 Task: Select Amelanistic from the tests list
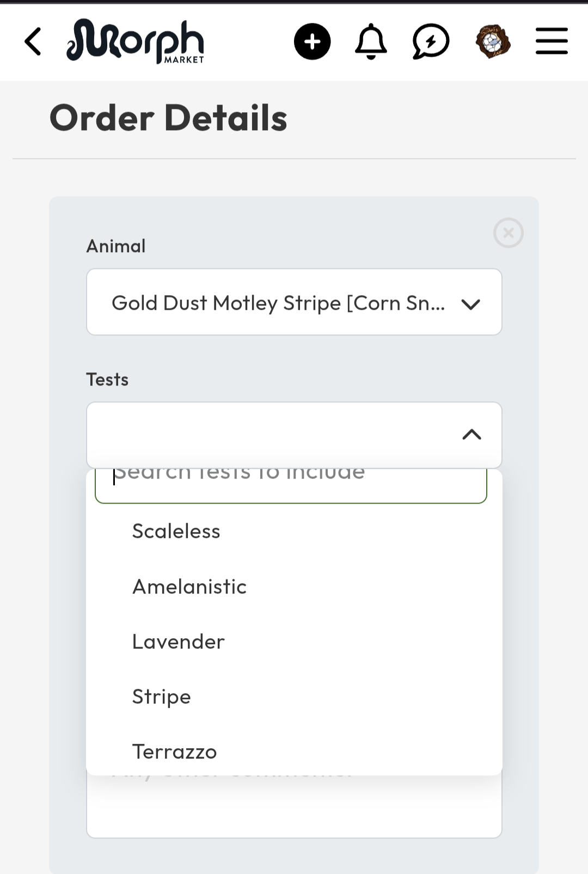pyautogui.click(x=189, y=586)
